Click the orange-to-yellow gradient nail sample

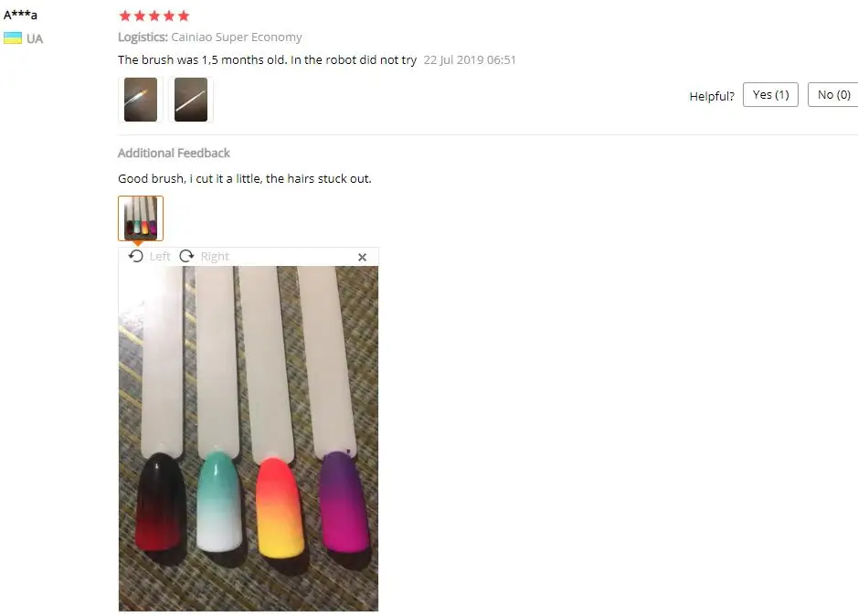coord(280,507)
